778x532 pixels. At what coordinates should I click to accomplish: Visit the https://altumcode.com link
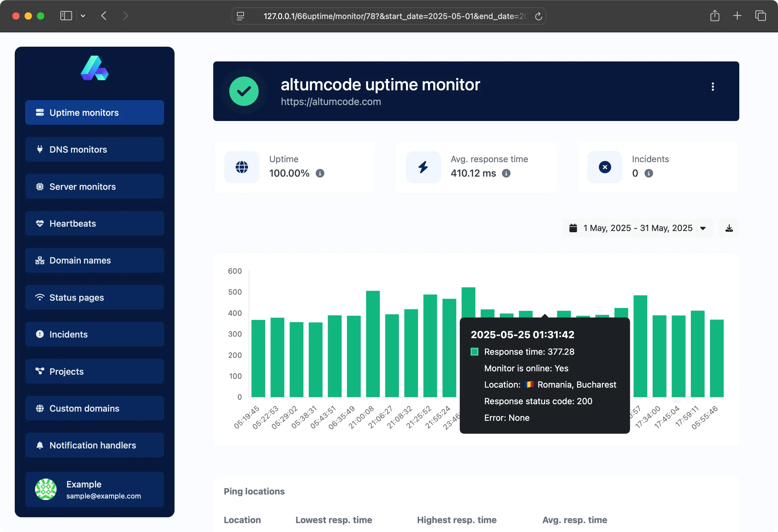[x=331, y=102]
